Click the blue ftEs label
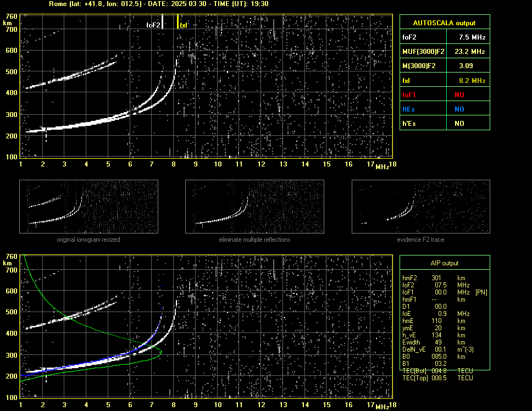Image resolution: width=532 pixels, height=411 pixels. coord(408,109)
